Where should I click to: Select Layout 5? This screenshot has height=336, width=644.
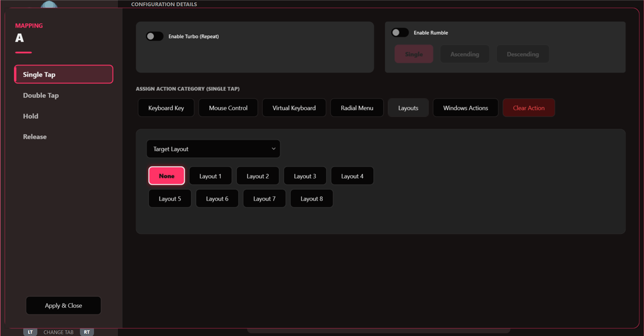170,198
